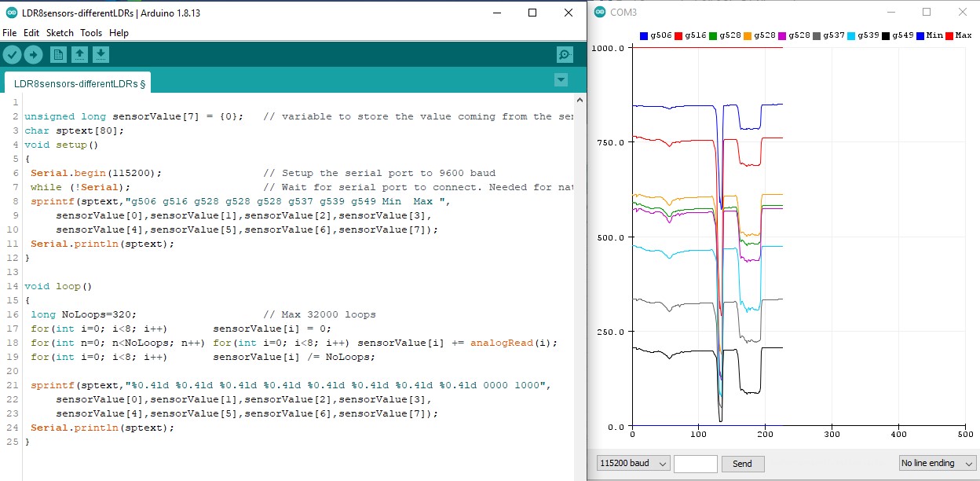Click the 300 x-axis label
Viewport: 980px width, 481px height.
point(832,434)
